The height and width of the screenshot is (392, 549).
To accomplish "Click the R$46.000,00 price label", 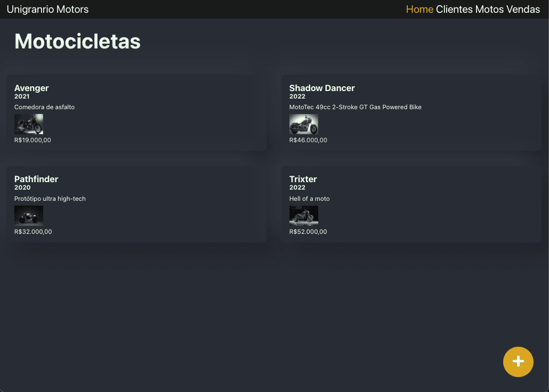I will pos(308,140).
